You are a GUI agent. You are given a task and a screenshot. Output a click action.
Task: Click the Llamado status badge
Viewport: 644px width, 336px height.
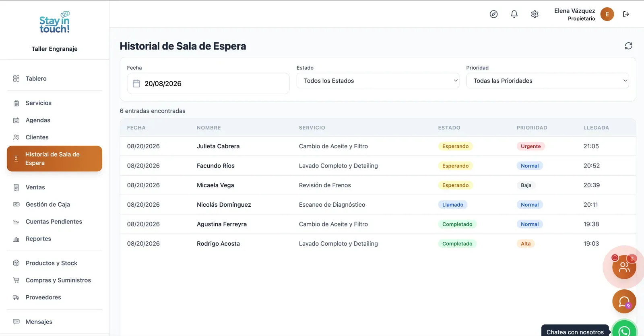[452, 205]
